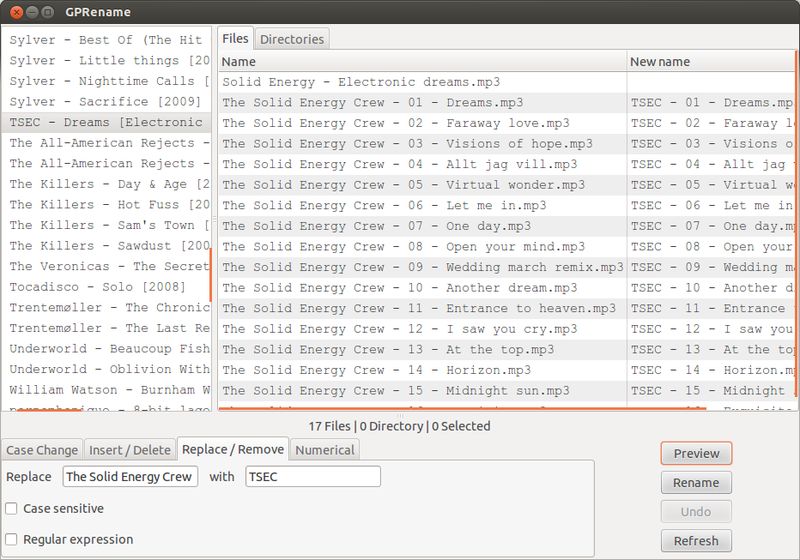The width and height of the screenshot is (800, 560).
Task: Open first 'The All-American Rejects' folder
Action: pyautogui.click(x=106, y=143)
